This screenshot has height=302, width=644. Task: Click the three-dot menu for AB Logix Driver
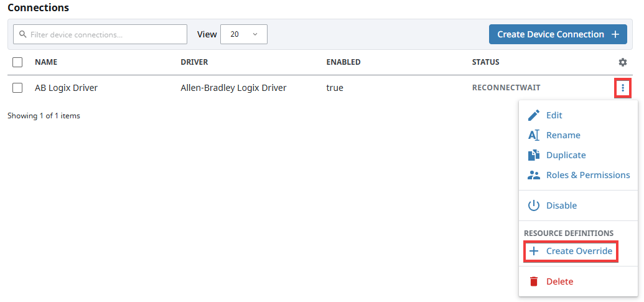622,88
